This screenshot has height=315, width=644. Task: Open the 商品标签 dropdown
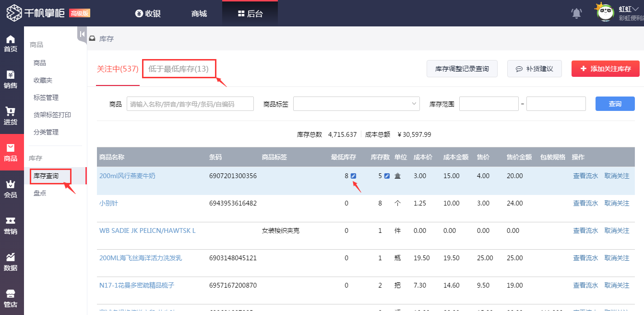coord(356,104)
